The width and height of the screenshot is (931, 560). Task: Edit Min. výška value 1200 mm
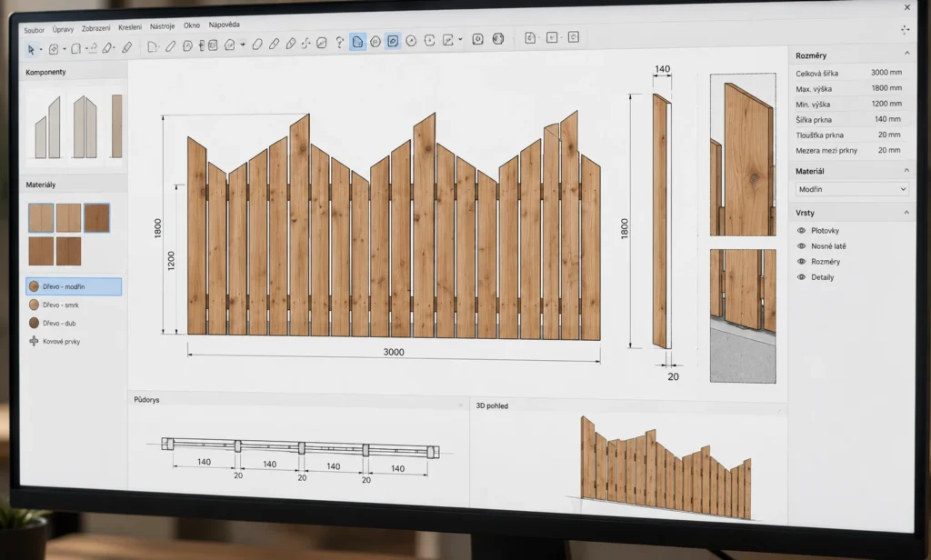click(x=886, y=104)
